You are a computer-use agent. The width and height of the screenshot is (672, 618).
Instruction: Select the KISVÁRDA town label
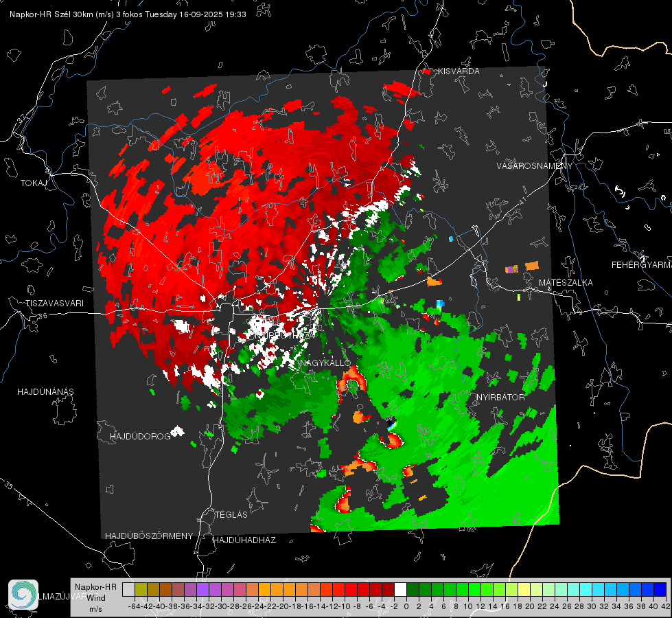click(459, 71)
